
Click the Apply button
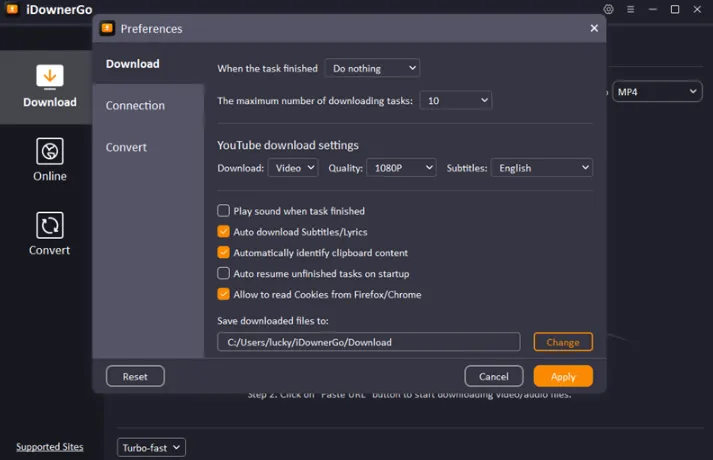(563, 376)
